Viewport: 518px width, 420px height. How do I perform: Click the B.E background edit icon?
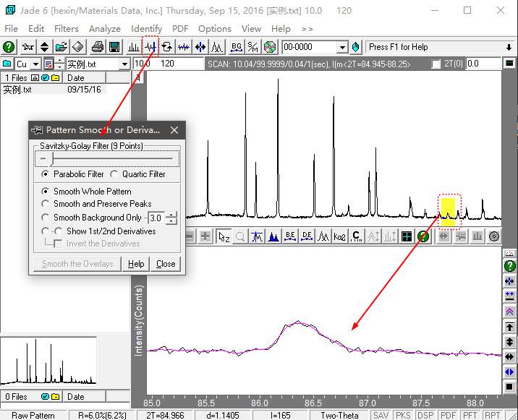click(290, 236)
